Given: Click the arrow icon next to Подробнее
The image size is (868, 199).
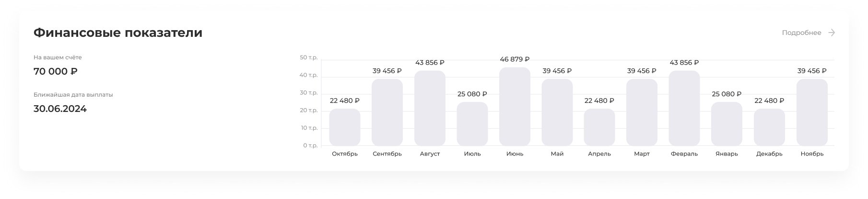Looking at the screenshot, I should [832, 33].
